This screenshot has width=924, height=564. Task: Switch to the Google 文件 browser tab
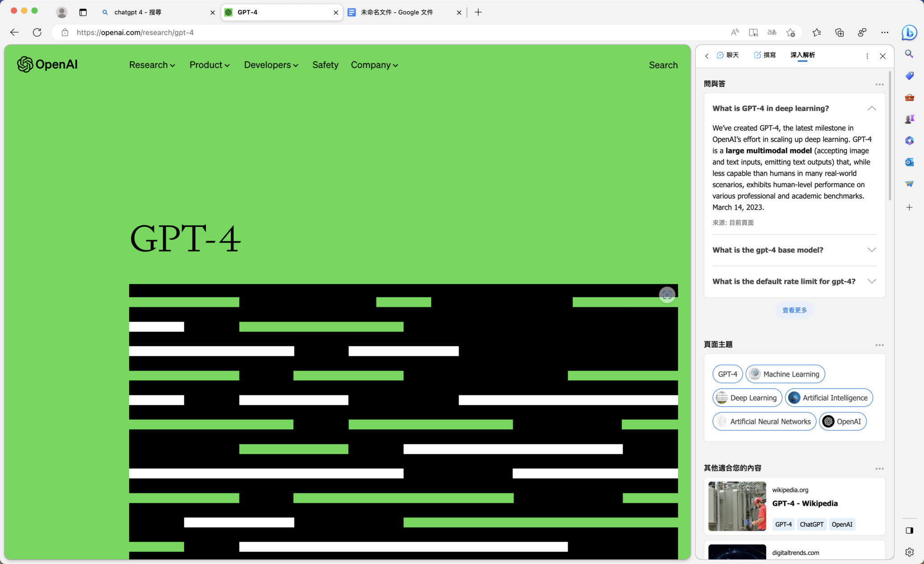pos(397,12)
